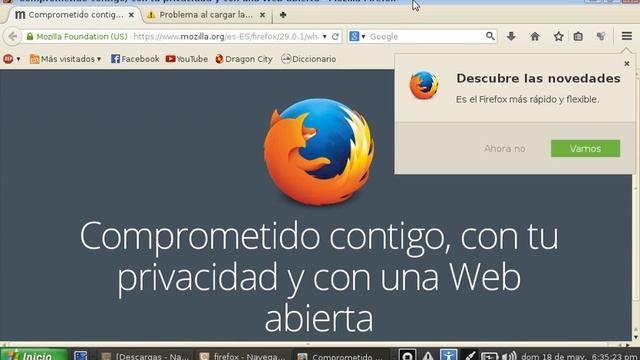Screen dimensions: 640x360
Task: Click the warning triangle tray icon
Action: [x=427, y=356]
